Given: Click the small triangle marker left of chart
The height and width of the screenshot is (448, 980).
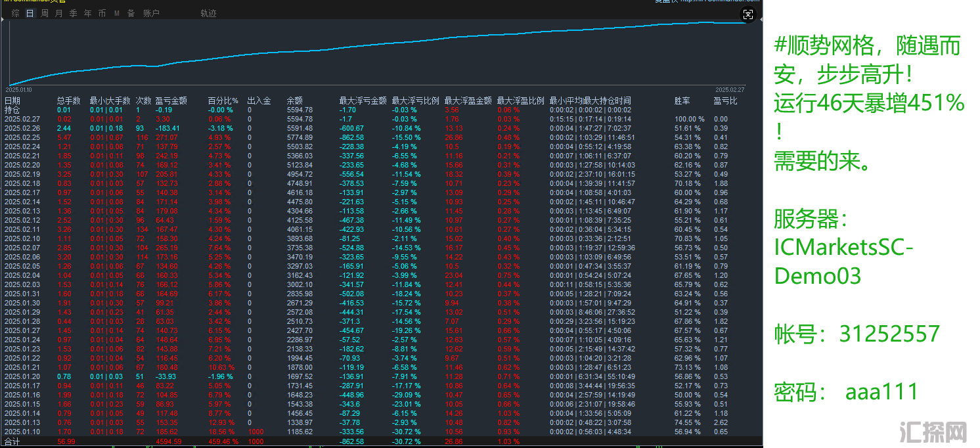Looking at the screenshot, I should [3, 20].
